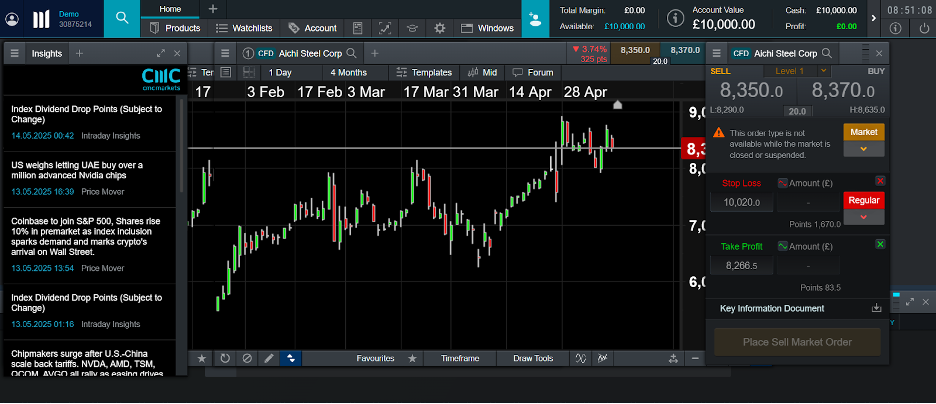936x404 pixels.
Task: Open the settings gear icon in toolbar
Action: [438, 28]
